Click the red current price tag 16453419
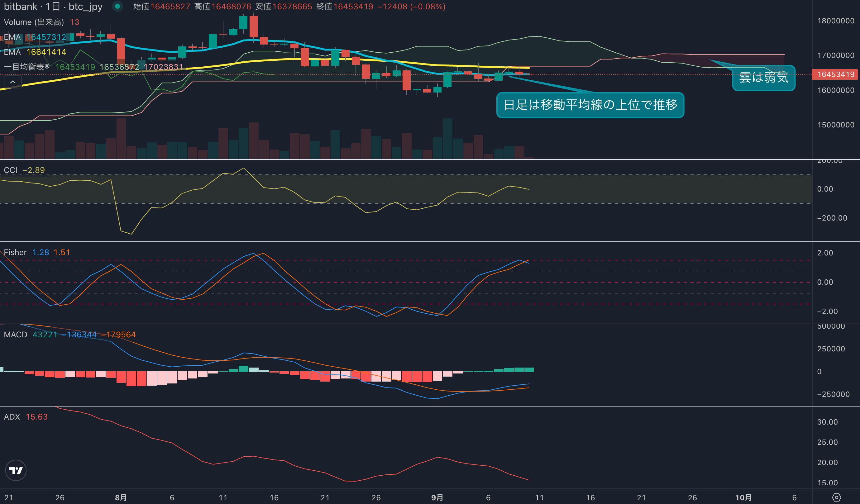The height and width of the screenshot is (504, 860). click(x=835, y=74)
